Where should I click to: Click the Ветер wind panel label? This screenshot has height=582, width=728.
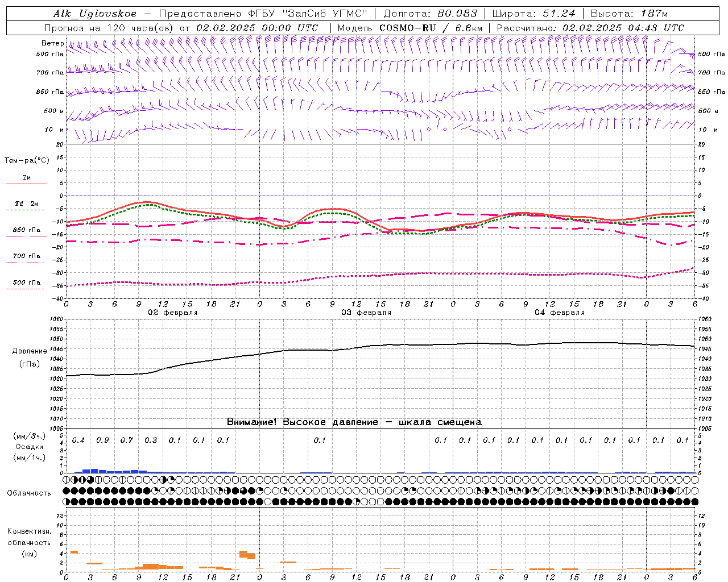(52, 43)
